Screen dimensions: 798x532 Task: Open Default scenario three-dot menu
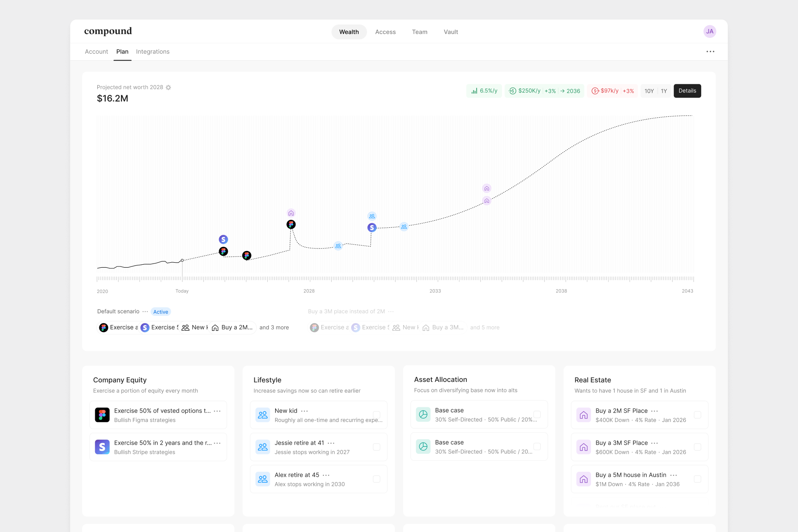click(x=145, y=311)
